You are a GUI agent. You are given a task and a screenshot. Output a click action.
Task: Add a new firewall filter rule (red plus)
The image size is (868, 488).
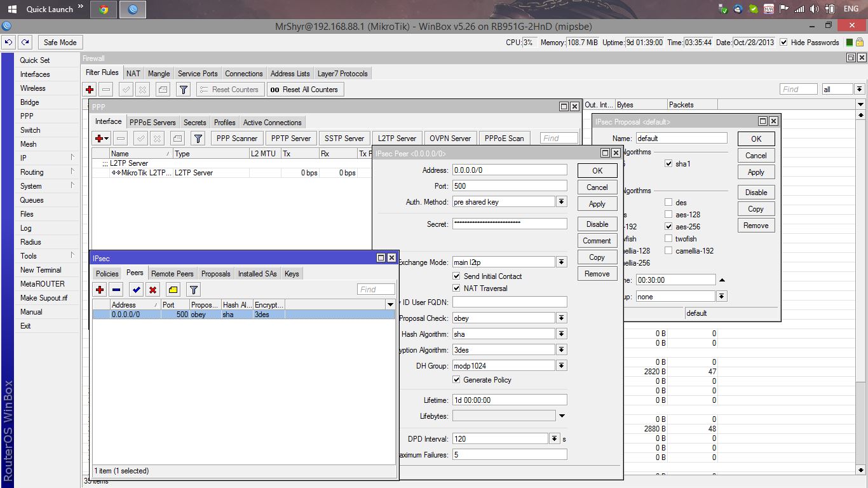point(90,90)
